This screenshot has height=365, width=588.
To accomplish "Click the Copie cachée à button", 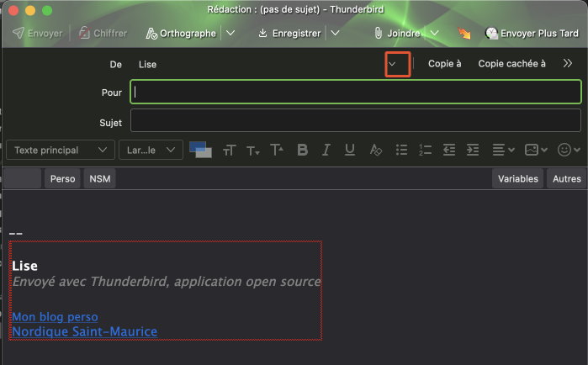I will 511,64.
